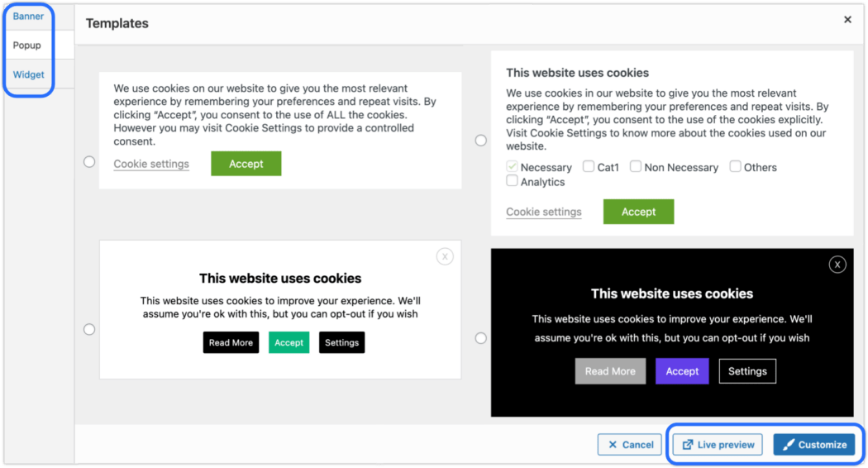Check the Analytics checkbox
The image size is (868, 468).
click(x=512, y=180)
